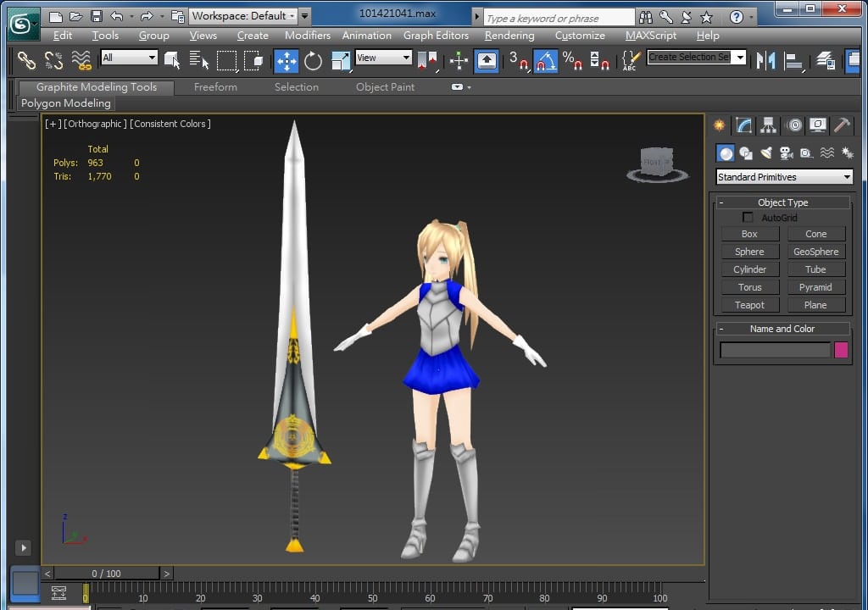The height and width of the screenshot is (610, 868).
Task: Enable the AutoGrid checkbox
Action: [x=748, y=218]
